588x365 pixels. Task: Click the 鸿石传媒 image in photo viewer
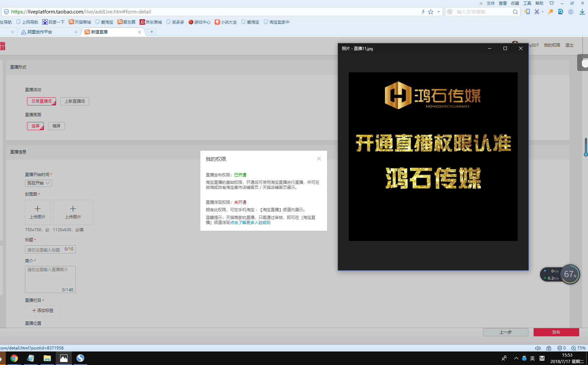pos(433,156)
